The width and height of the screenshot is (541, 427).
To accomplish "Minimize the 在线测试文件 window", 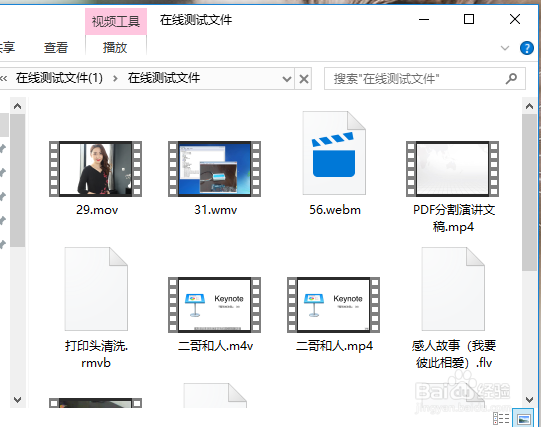I will tap(424, 19).
